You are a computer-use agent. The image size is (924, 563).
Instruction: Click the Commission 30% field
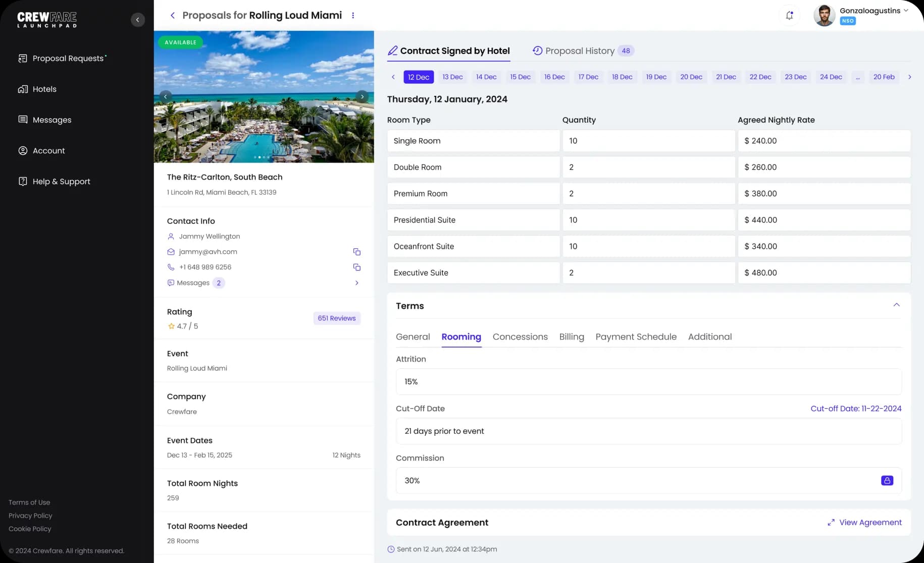pos(649,481)
